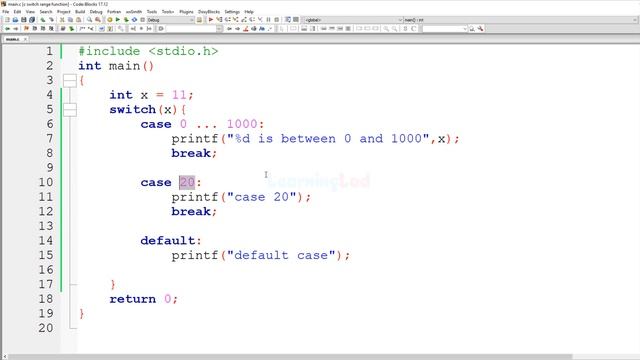Screen dimensions: 640x360
Task: Abort the build using the stop icon
Action: click(x=142, y=20)
